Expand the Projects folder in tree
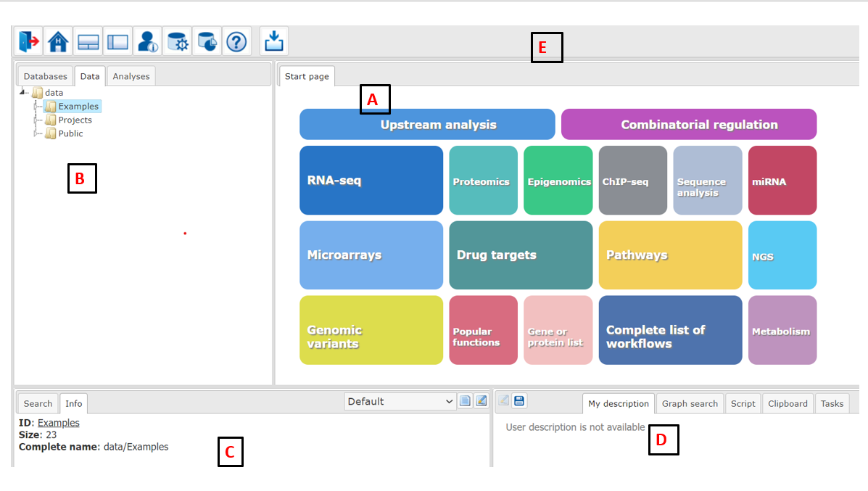Viewport: 868px width, 491px height. point(36,120)
